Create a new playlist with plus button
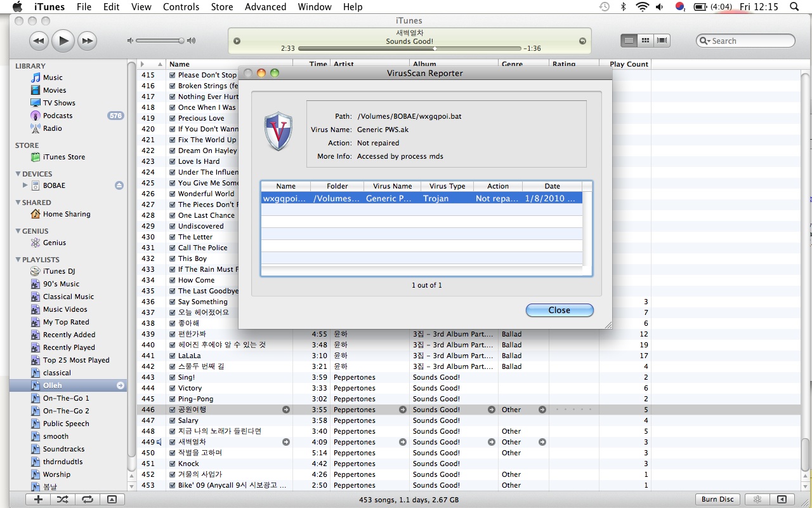Image resolution: width=812 pixels, height=508 pixels. [x=38, y=499]
